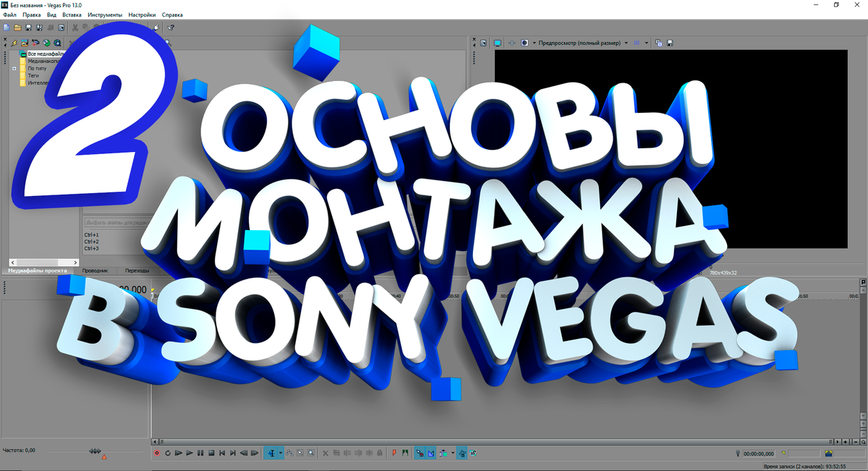This screenshot has width=868, height=471.
Task: Open the Split Screen View dropdown arrow
Action: (535, 43)
